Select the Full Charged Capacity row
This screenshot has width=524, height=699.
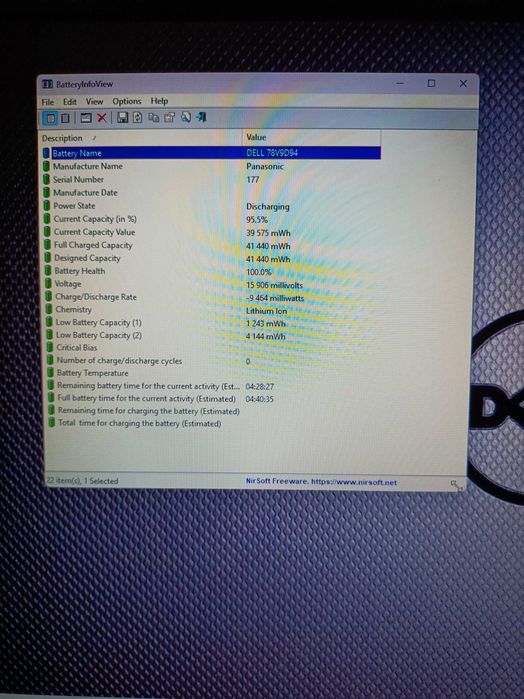click(212, 245)
